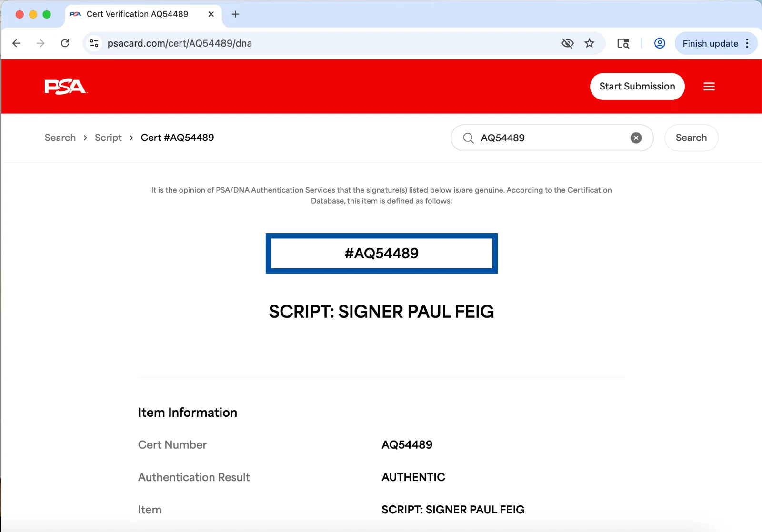This screenshot has width=762, height=532.
Task: Clear the cert search field
Action: pos(636,138)
